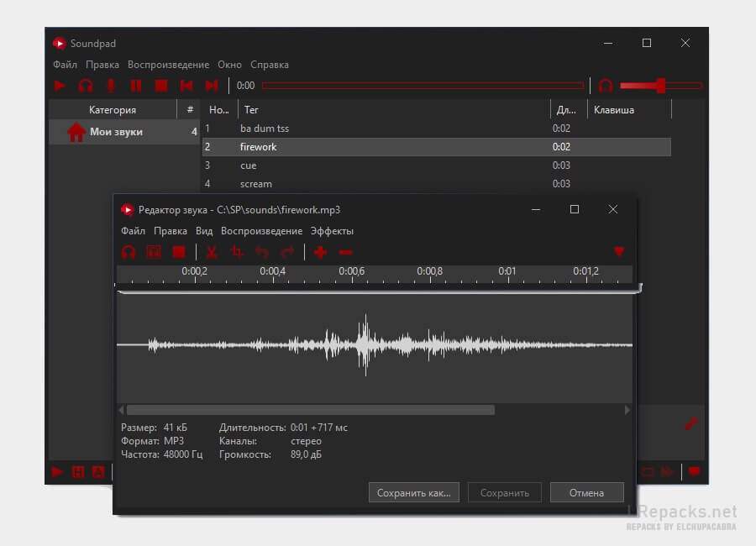Screen dimensions: 756x546
Task: Adjust the volume slider handle in Soundpad
Action: [x=661, y=86]
